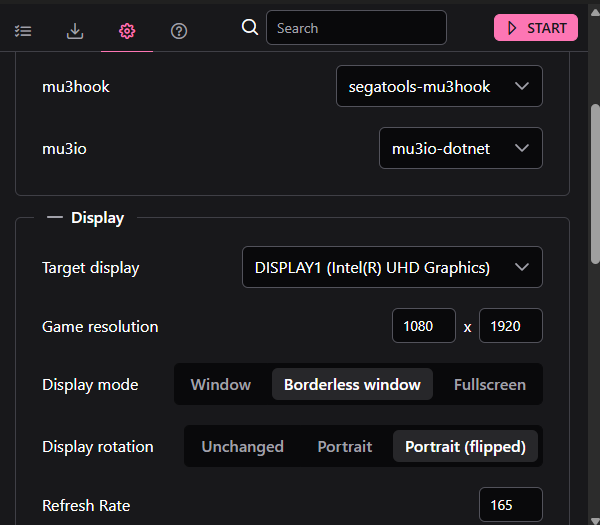Image resolution: width=600 pixels, height=525 pixels.
Task: Open the mu3hook dropdown
Action: point(439,86)
